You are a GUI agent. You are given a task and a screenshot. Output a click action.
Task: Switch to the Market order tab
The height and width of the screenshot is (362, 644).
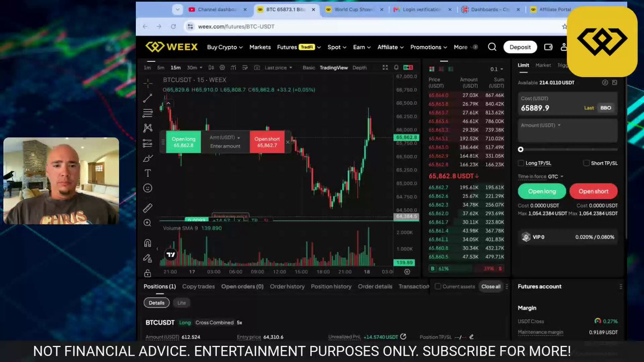pos(543,65)
